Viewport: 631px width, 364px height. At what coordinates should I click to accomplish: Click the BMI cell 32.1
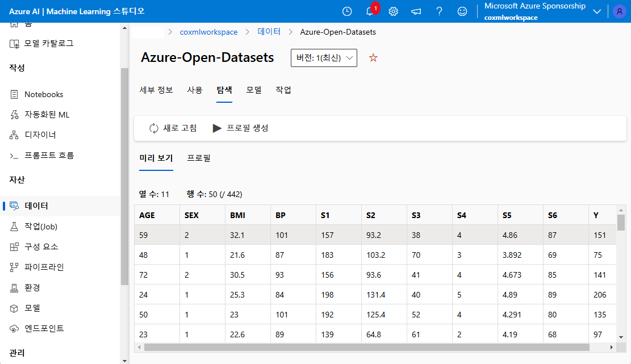[248, 235]
